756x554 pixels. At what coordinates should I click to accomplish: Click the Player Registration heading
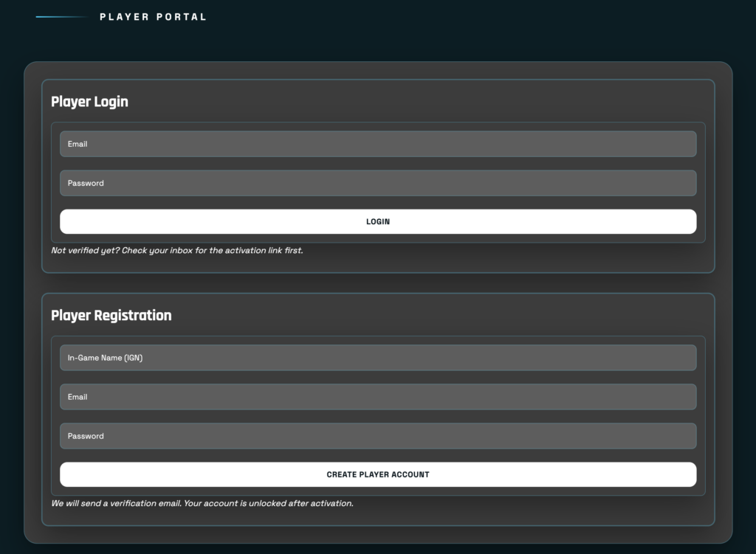(x=111, y=316)
